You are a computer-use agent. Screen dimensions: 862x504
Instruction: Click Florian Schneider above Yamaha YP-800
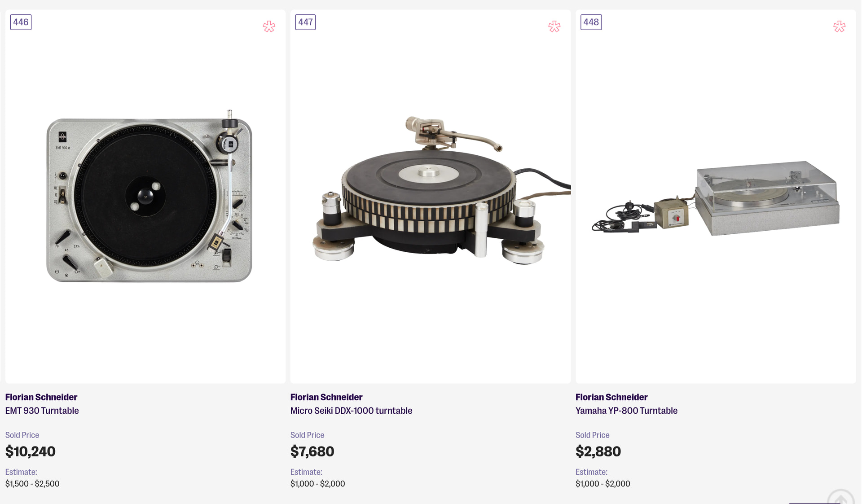coord(611,397)
